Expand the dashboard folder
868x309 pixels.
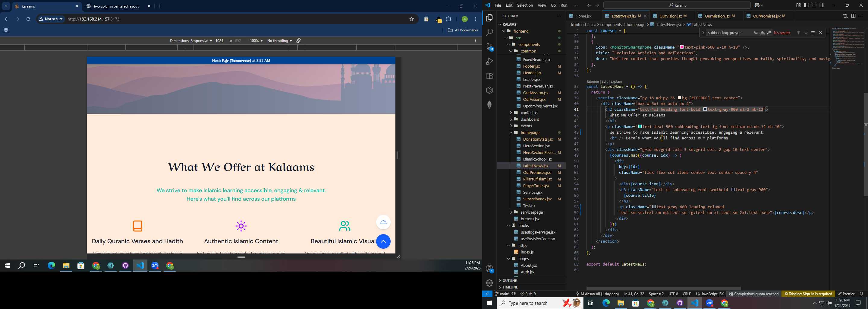point(530,119)
